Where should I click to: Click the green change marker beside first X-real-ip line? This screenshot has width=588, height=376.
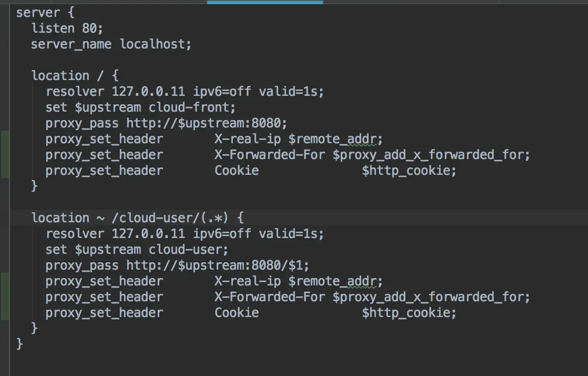(x=5, y=138)
